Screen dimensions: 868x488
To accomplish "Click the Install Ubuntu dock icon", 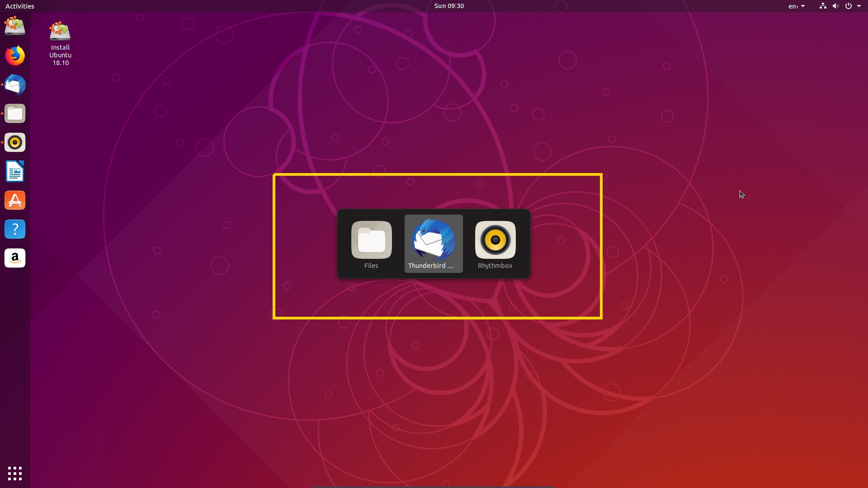I will tap(15, 26).
